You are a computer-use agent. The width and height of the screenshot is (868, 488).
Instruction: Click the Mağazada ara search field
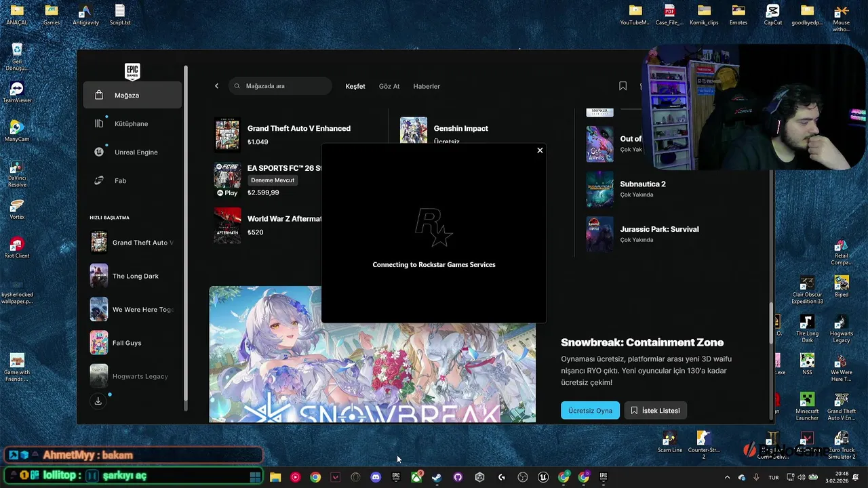click(281, 86)
